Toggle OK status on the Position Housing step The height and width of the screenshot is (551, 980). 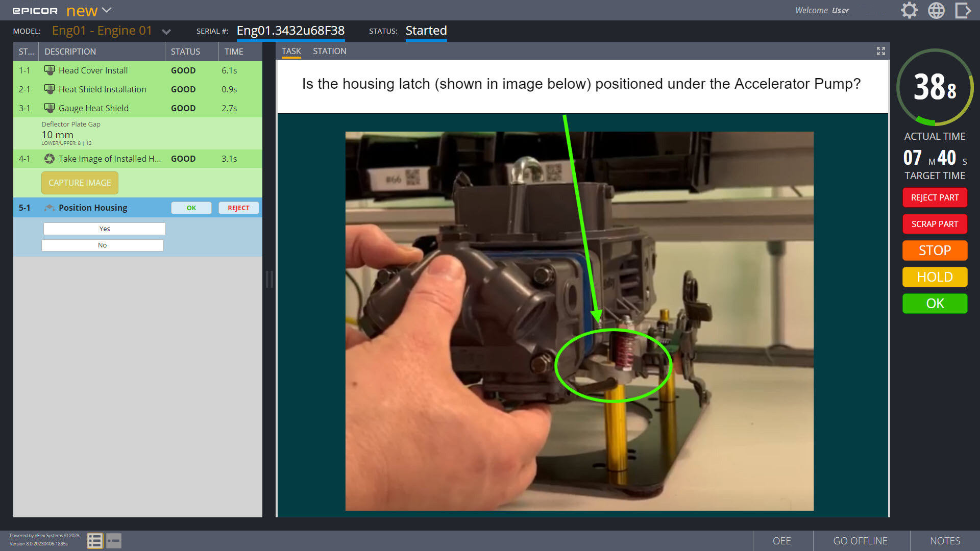191,208
